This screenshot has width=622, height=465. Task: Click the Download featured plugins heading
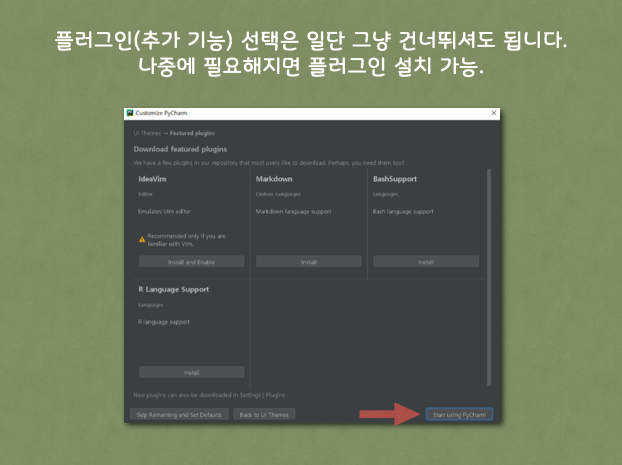[x=180, y=149]
